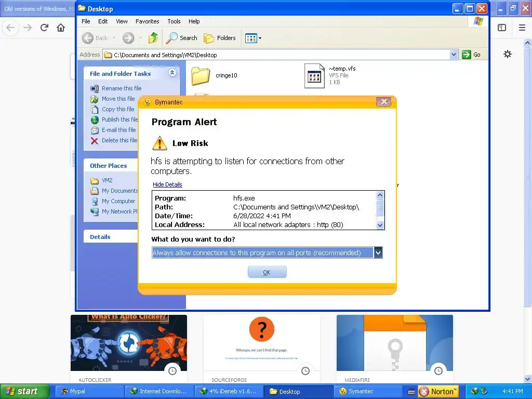Click the Norton tray indicator
The image size is (532, 399).
[438, 392]
